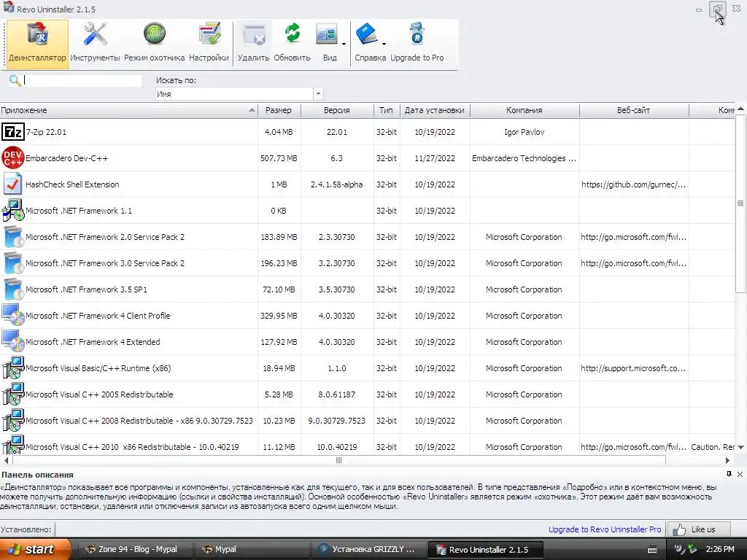Image resolution: width=747 pixels, height=560 pixels.
Task: Select the HashCheck Shell Extension icon
Action: click(x=13, y=184)
